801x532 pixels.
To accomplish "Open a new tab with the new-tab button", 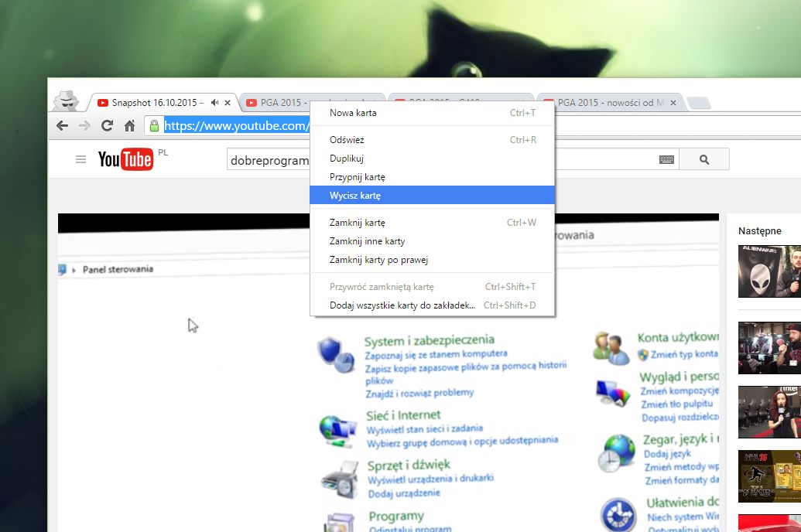I will 698,103.
